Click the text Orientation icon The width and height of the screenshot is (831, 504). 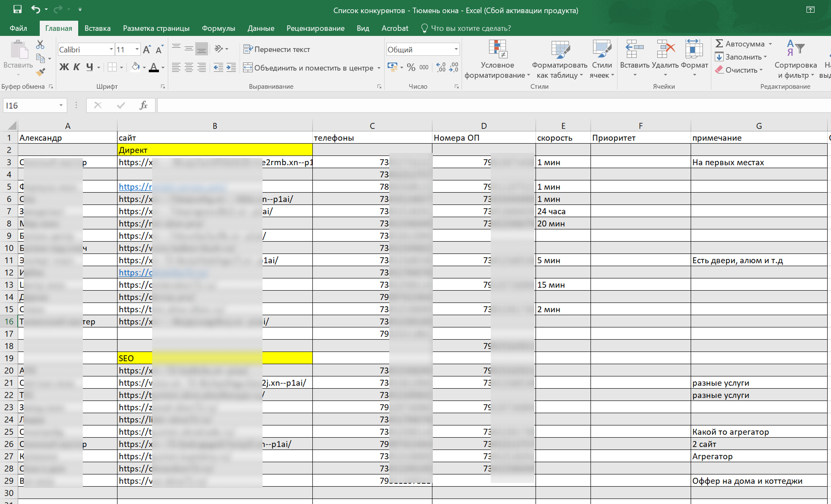point(219,49)
